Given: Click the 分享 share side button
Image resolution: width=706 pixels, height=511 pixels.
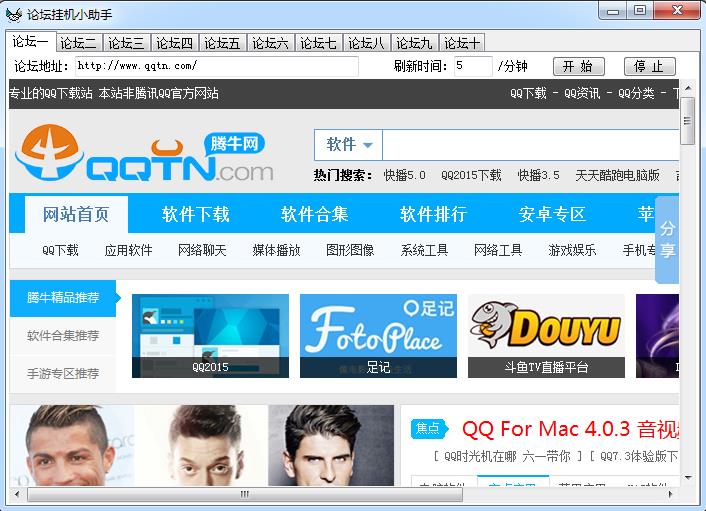Looking at the screenshot, I should pyautogui.click(x=667, y=240).
